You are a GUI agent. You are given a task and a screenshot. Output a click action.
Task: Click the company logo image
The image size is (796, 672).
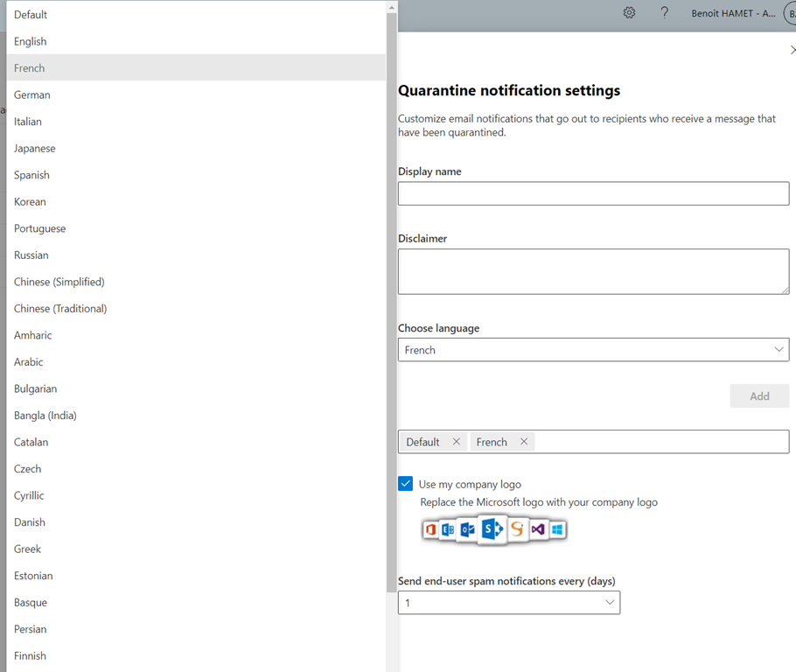coord(494,529)
